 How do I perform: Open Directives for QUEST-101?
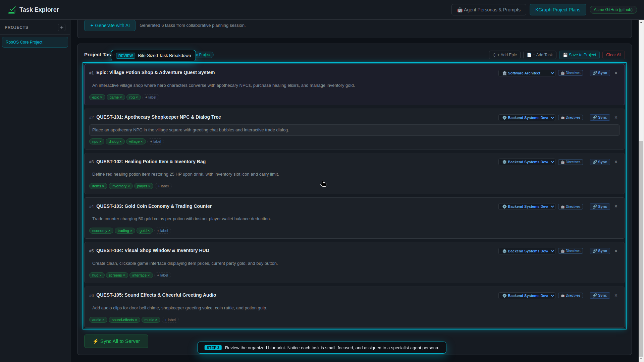[571, 118]
